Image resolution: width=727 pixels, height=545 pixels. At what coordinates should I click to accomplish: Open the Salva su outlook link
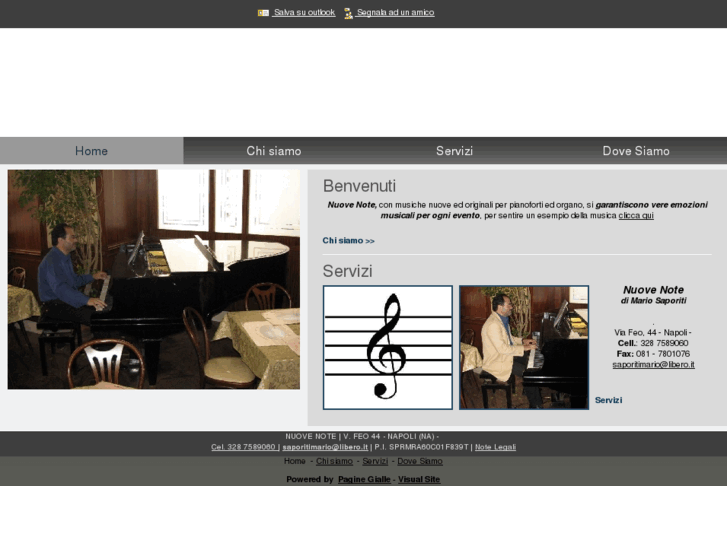[x=304, y=13]
